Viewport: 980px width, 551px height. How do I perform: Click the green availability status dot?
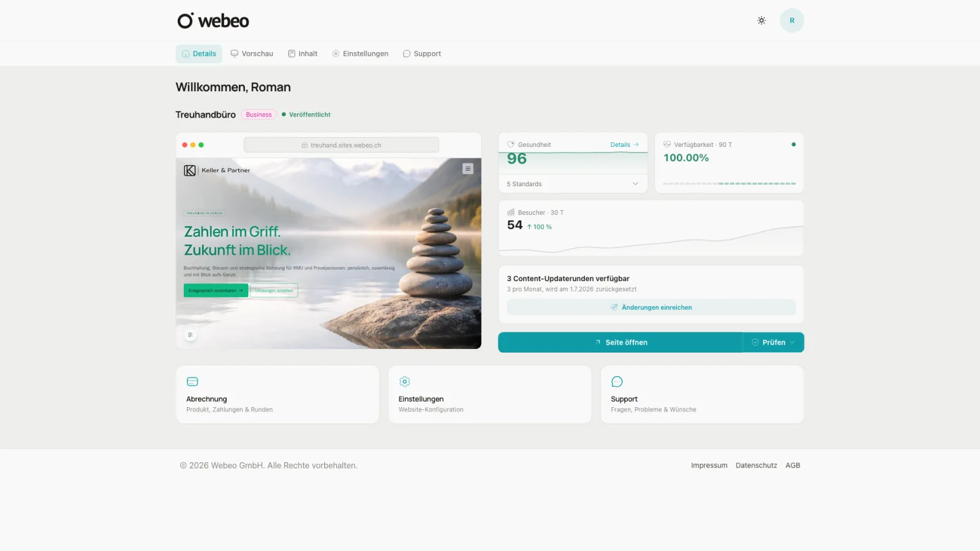pyautogui.click(x=793, y=144)
